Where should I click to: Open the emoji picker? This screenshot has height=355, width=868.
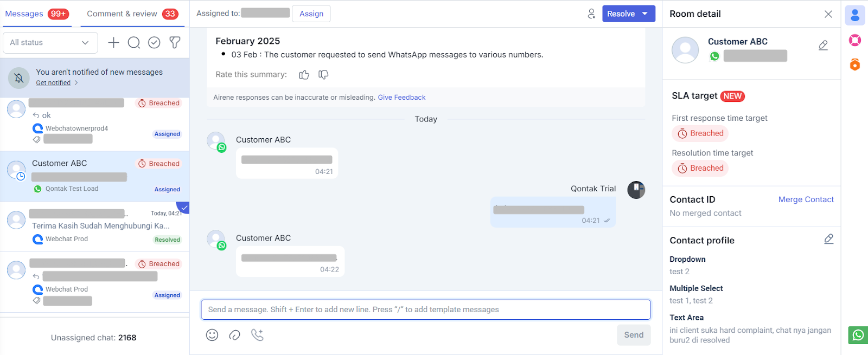[x=212, y=335]
